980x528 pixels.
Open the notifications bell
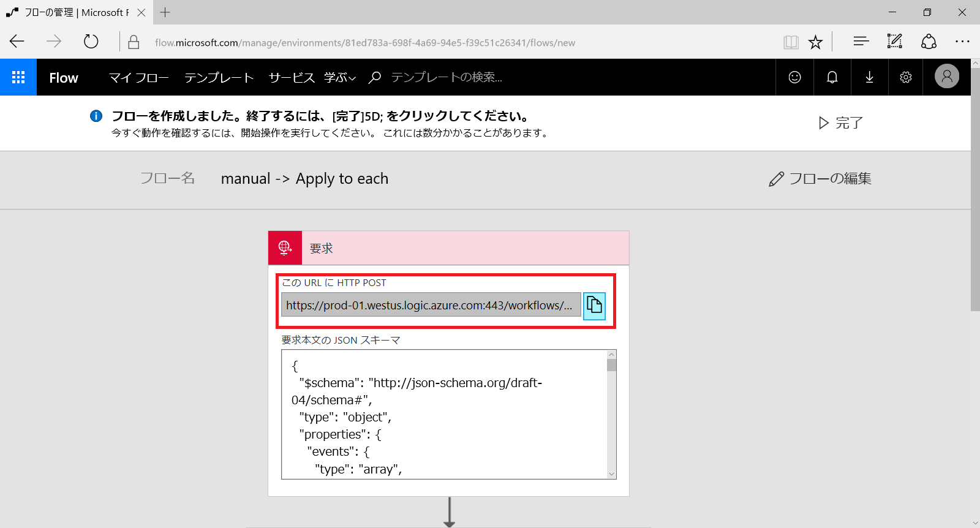point(832,77)
